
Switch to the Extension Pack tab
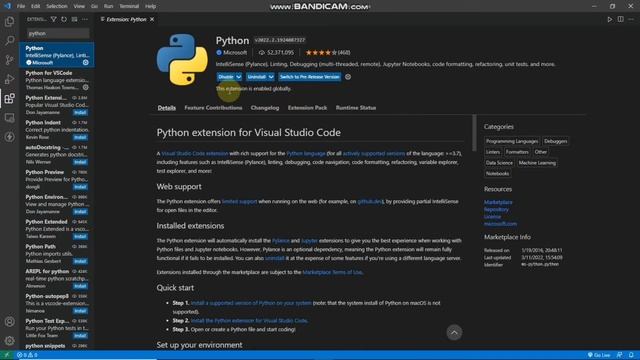coord(307,108)
